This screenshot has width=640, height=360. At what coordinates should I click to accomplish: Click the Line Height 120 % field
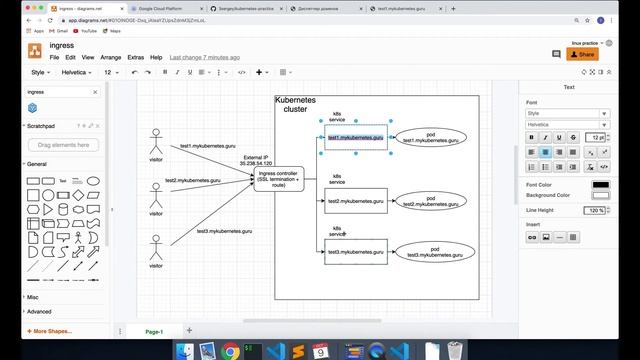coord(595,211)
